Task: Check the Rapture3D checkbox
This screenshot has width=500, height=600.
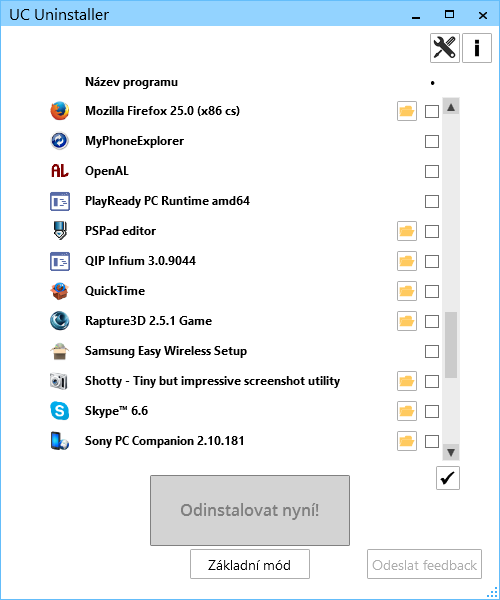Action: click(432, 321)
